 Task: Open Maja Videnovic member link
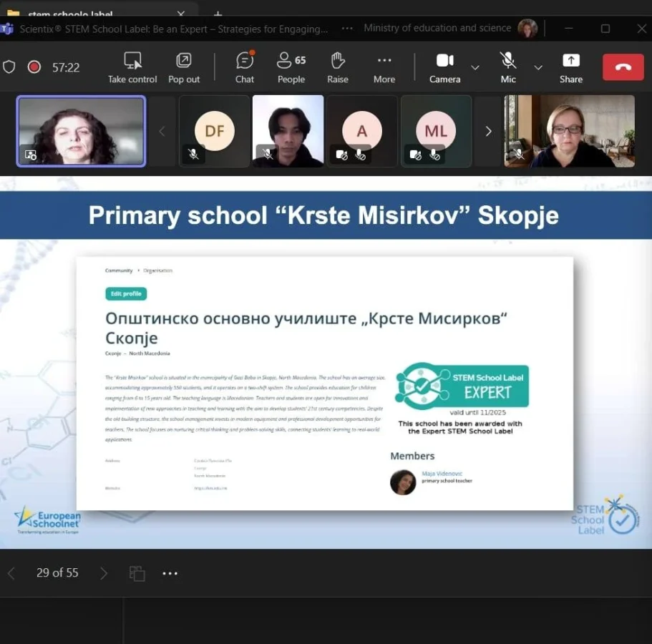point(442,474)
